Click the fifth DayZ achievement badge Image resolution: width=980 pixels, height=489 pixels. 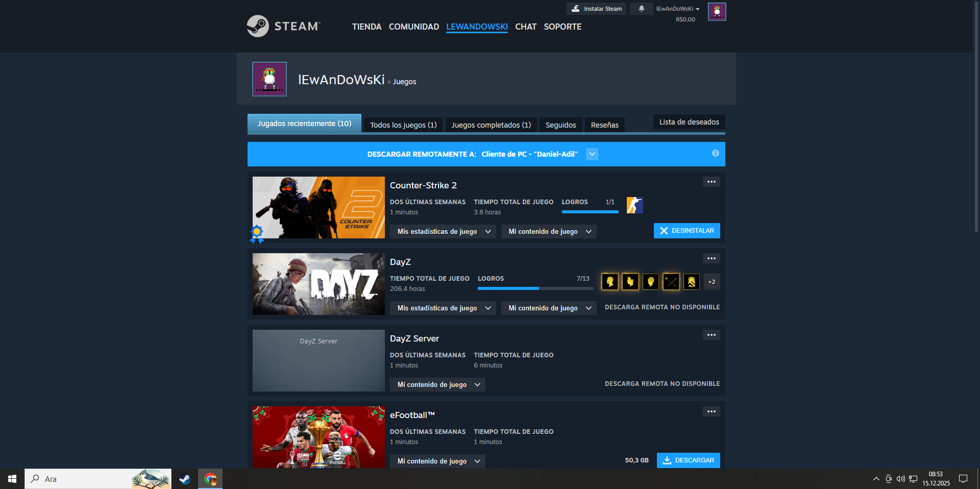point(692,282)
